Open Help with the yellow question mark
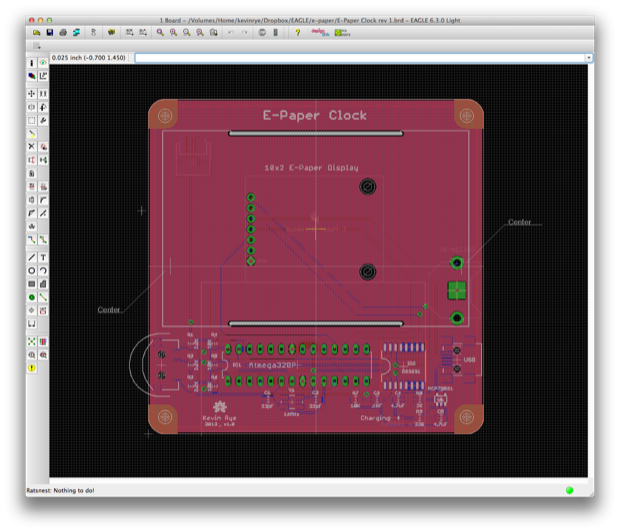This screenshot has width=620, height=532. pos(297,32)
